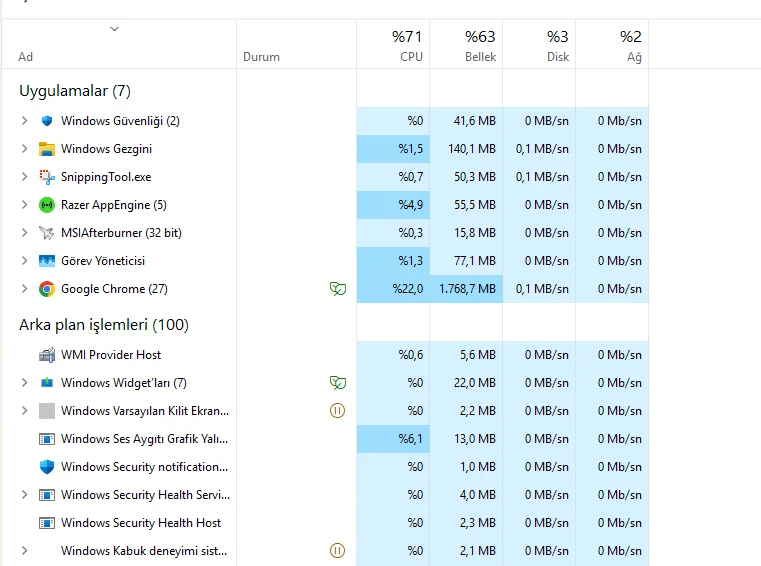Sort processes by the Disk column
The image size is (761, 566).
tap(539, 45)
